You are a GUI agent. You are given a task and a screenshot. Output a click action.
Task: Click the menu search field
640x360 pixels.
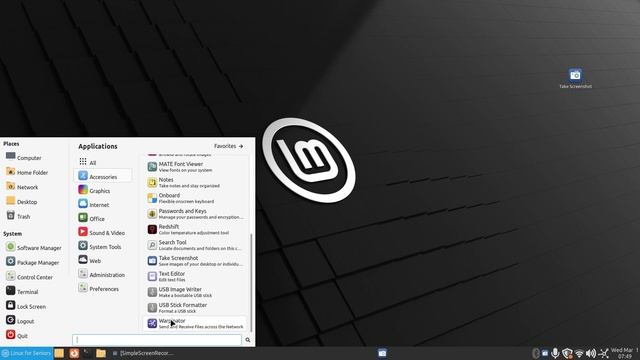[157, 340]
